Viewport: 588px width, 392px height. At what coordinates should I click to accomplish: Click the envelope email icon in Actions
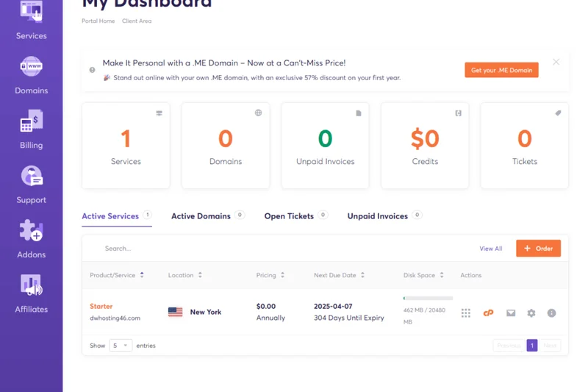pos(511,313)
